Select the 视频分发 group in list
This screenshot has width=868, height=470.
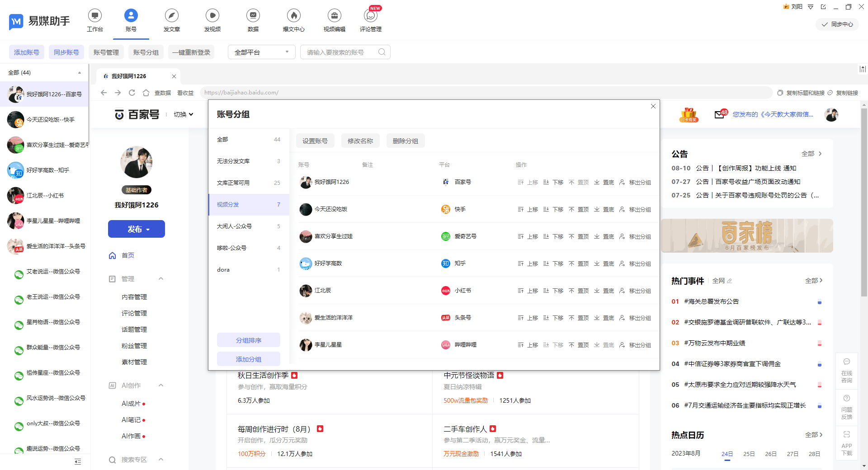pyautogui.click(x=248, y=205)
